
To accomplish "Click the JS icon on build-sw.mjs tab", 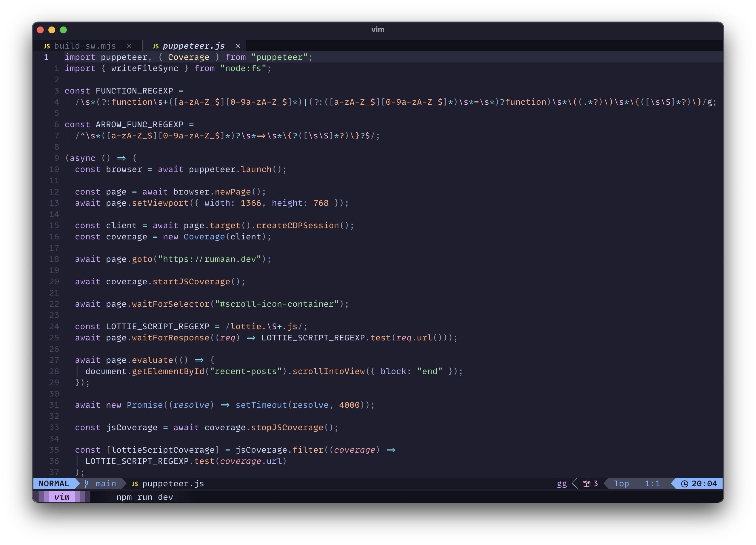I will click(47, 46).
